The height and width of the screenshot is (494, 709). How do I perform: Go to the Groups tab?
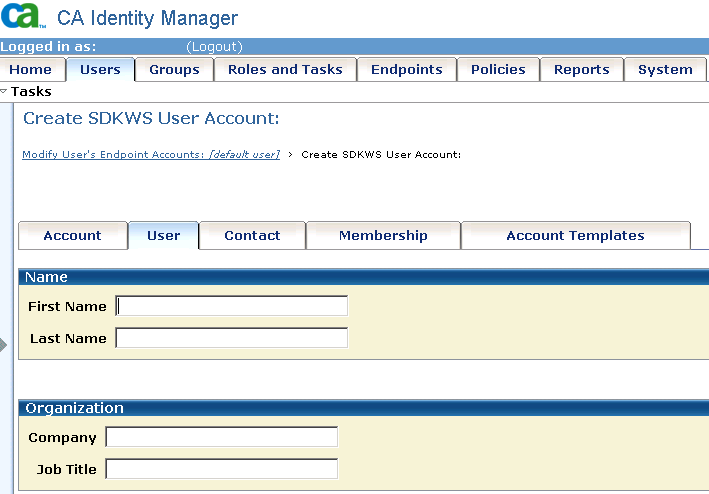coord(174,69)
